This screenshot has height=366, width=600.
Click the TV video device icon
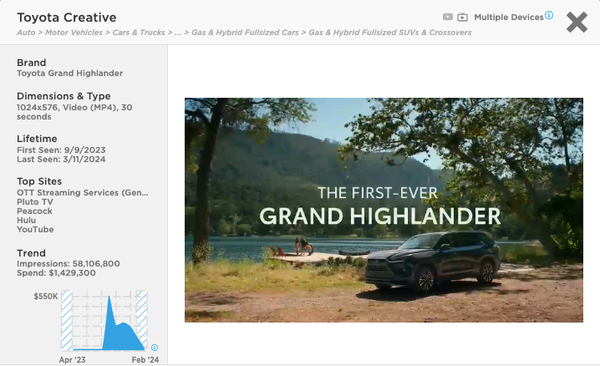click(x=462, y=17)
